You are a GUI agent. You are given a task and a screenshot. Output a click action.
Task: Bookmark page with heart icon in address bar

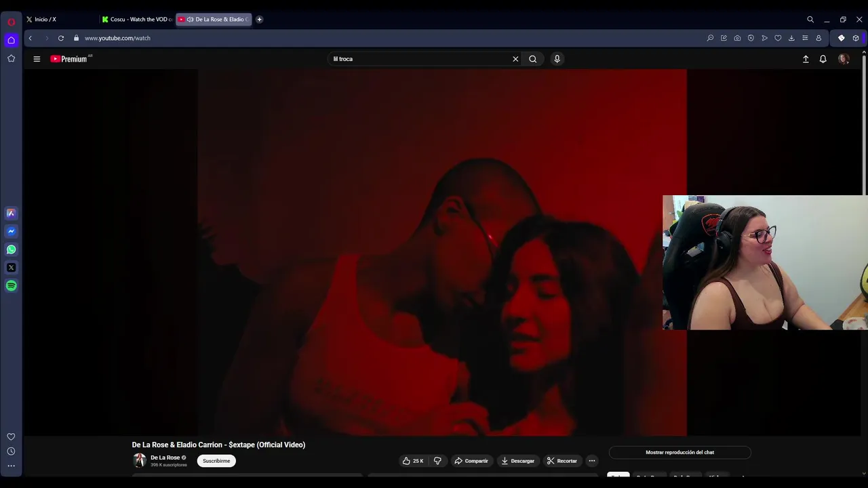pyautogui.click(x=778, y=38)
